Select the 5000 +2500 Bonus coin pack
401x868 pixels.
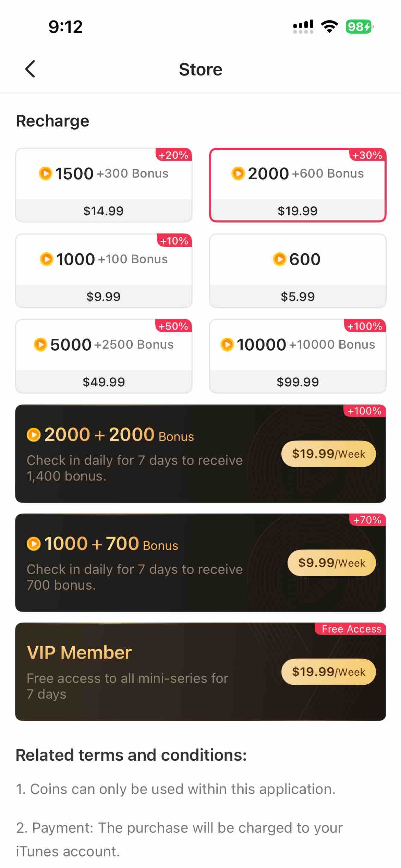pyautogui.click(x=104, y=345)
